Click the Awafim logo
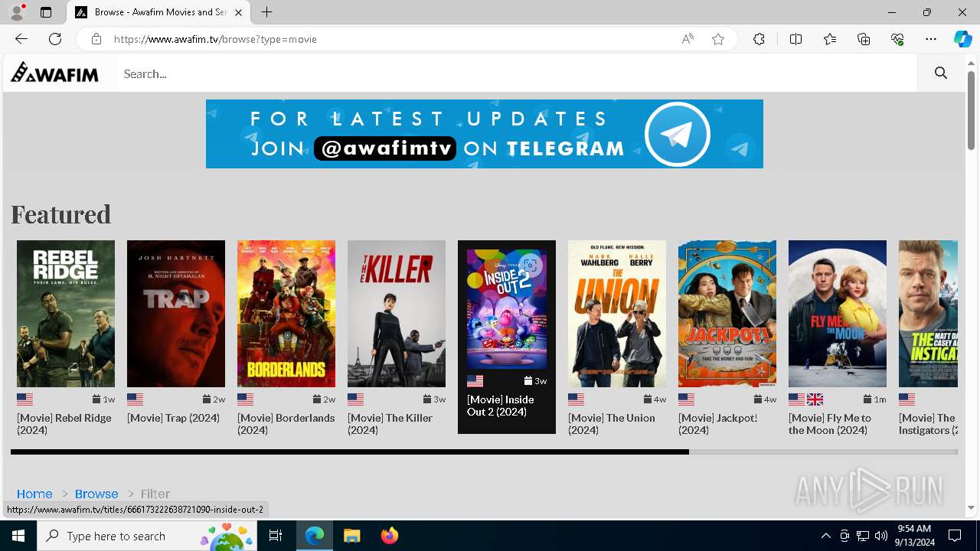 [54, 73]
